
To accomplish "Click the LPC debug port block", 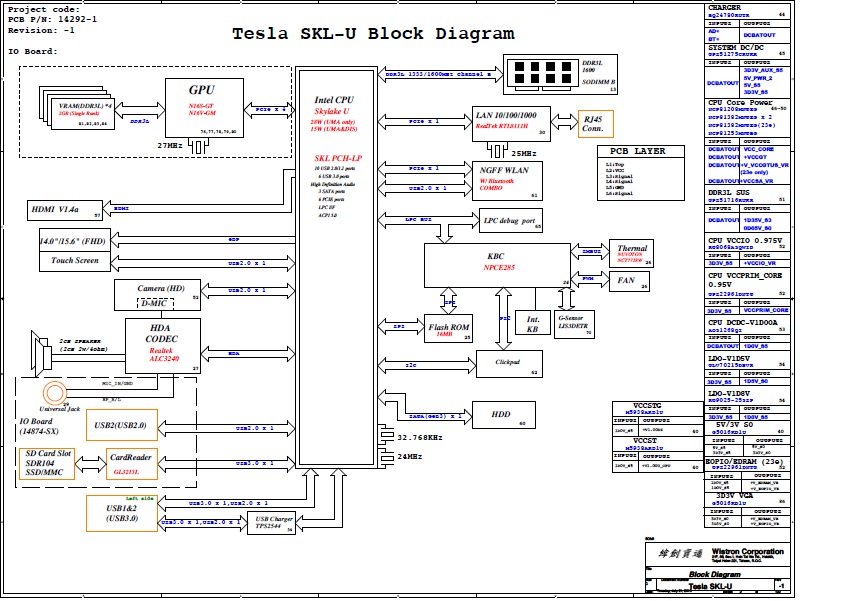I will (x=510, y=220).
